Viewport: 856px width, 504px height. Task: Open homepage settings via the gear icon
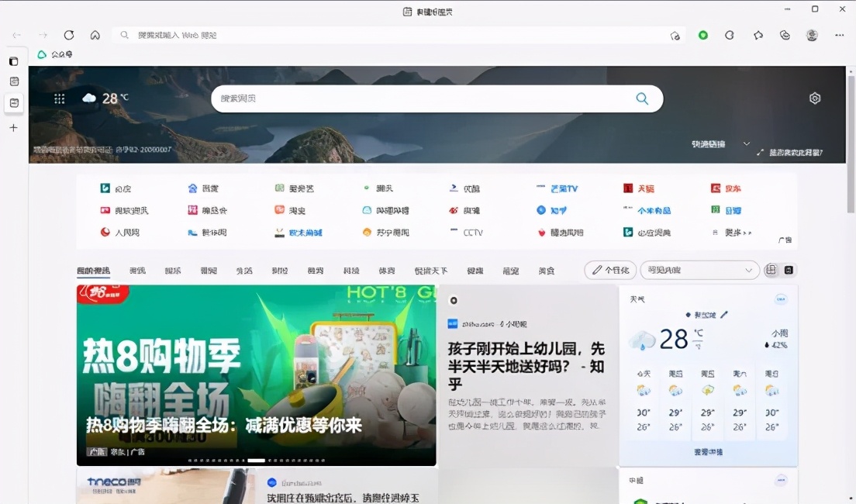pyautogui.click(x=815, y=98)
